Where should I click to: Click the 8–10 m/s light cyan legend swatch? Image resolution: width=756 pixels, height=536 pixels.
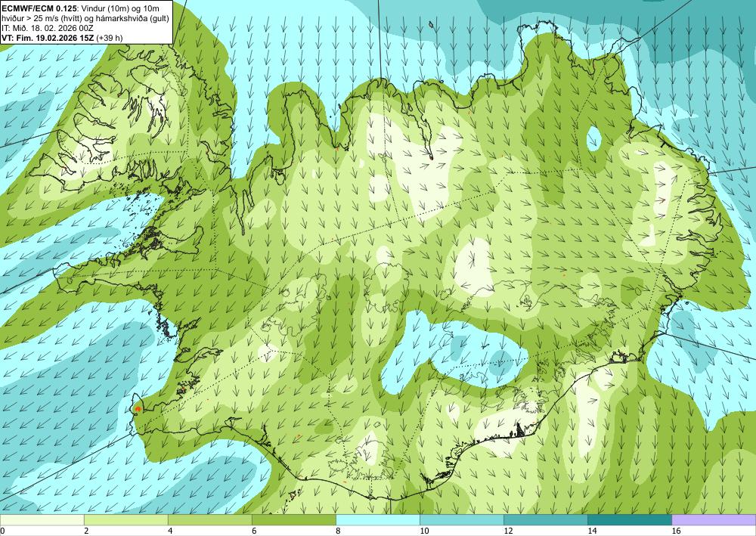[x=378, y=520]
